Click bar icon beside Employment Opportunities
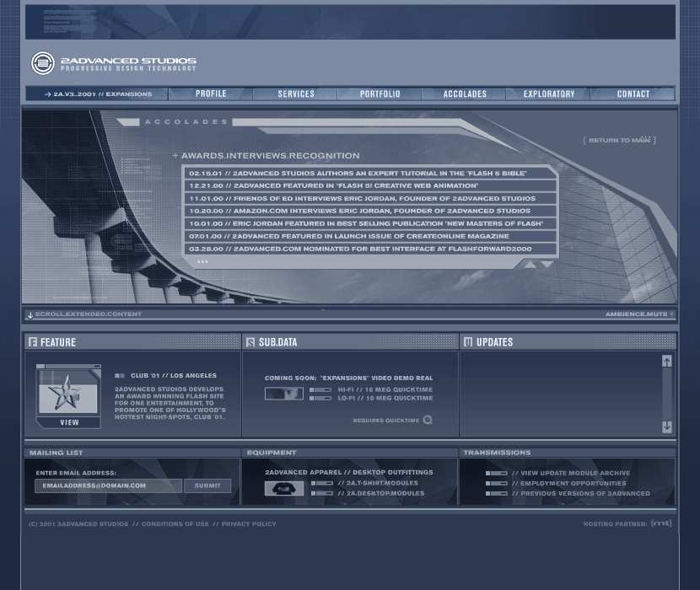700x590 pixels. click(497, 483)
